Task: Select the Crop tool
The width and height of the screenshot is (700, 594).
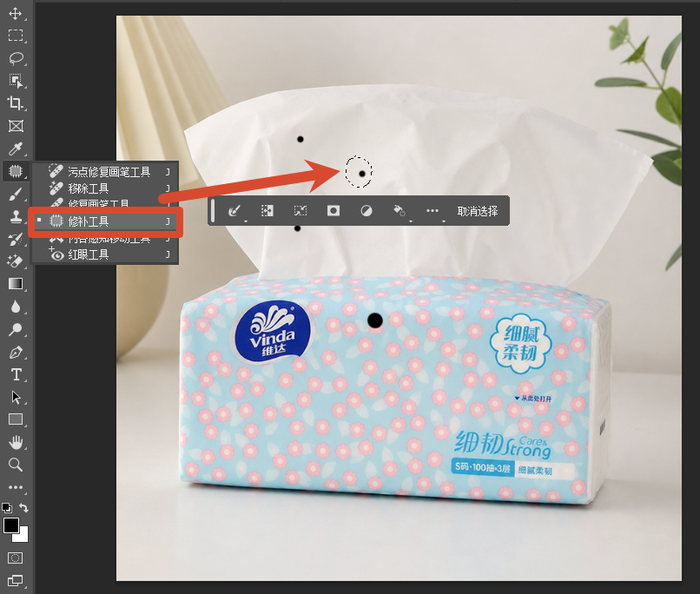Action: click(16, 103)
